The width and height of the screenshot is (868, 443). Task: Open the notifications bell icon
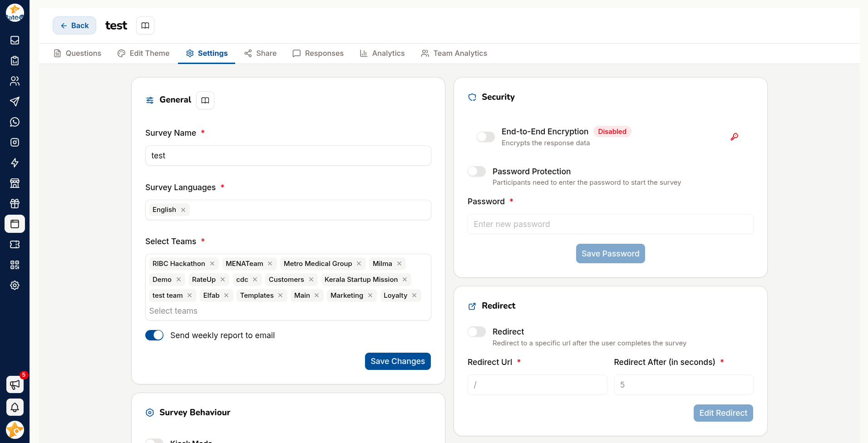[15, 407]
